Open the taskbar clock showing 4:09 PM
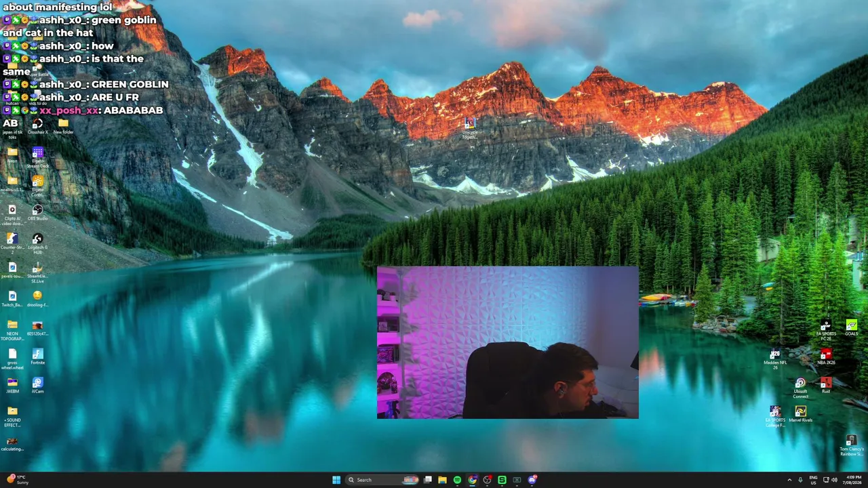The width and height of the screenshot is (868, 488). 854,480
